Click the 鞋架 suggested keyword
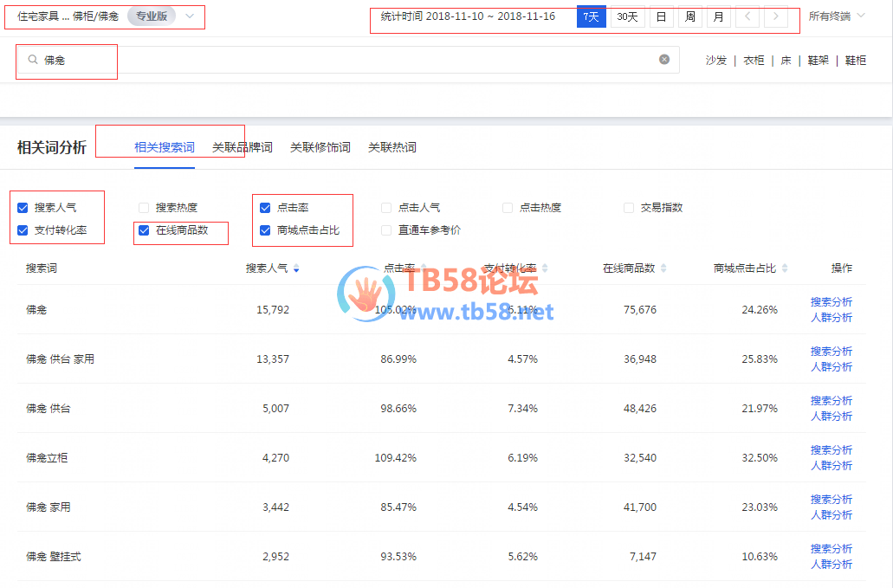 click(x=818, y=61)
